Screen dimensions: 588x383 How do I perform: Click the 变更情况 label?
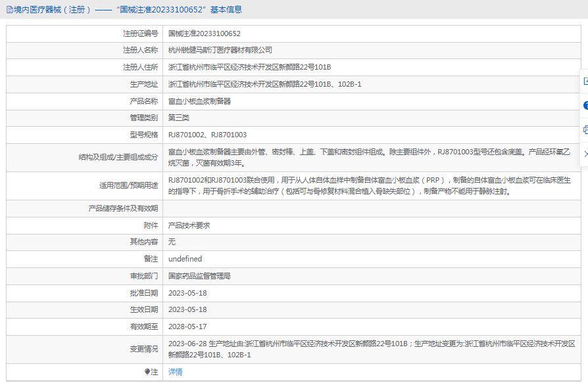(x=144, y=349)
